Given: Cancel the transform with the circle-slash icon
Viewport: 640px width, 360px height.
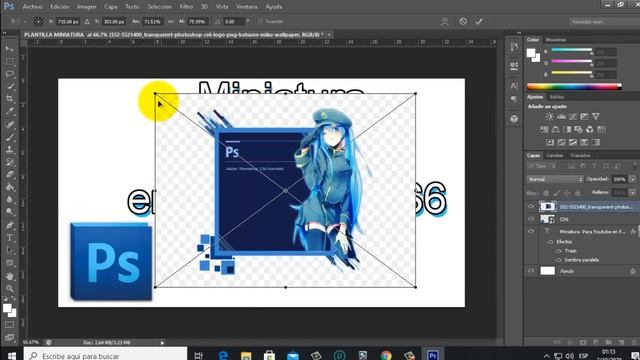Looking at the screenshot, I should [463, 21].
